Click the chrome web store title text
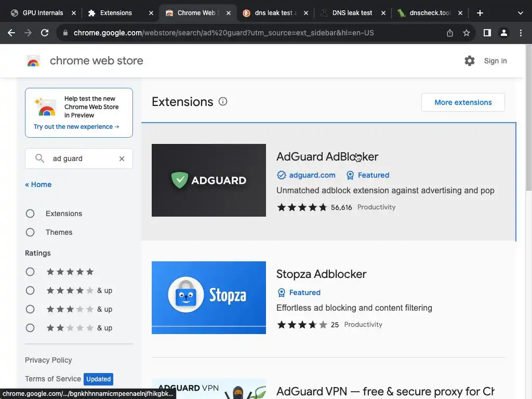Image resolution: width=532 pixels, height=399 pixels. (x=96, y=61)
